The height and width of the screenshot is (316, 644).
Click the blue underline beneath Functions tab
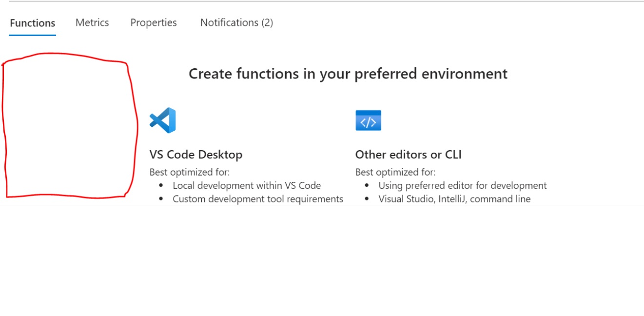pyautogui.click(x=32, y=35)
